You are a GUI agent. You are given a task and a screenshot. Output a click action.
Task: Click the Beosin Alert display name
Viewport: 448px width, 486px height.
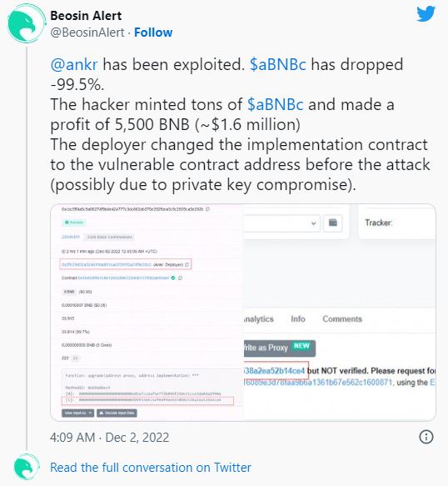(x=86, y=16)
